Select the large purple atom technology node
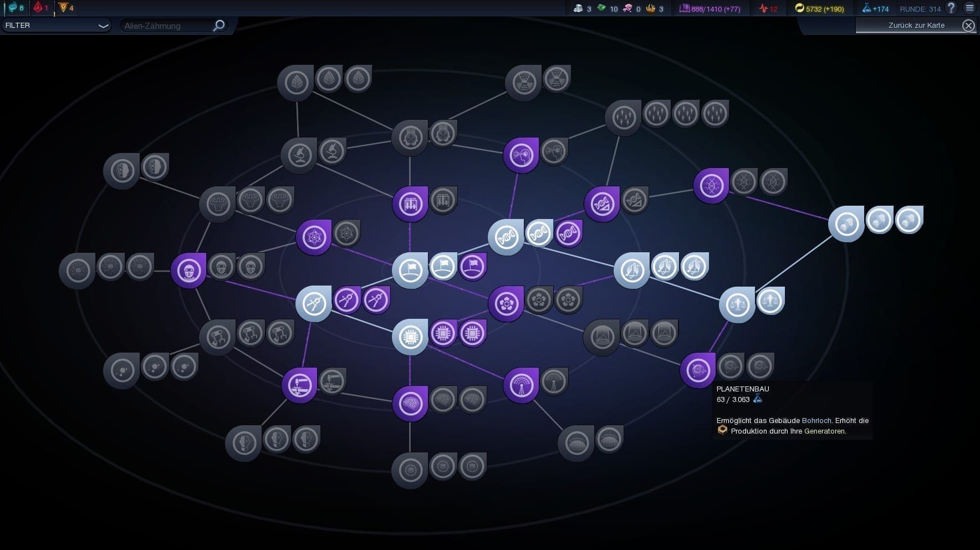The image size is (980, 550). 314,237
